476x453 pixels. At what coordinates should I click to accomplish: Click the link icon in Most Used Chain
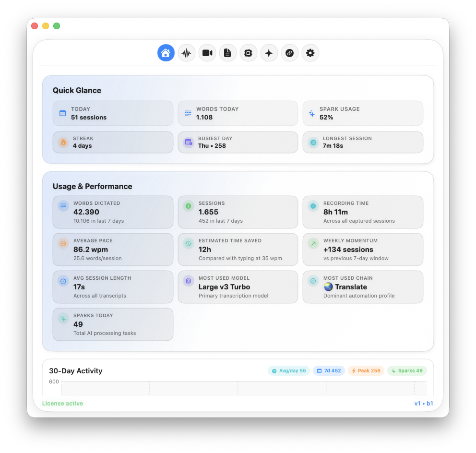(313, 281)
